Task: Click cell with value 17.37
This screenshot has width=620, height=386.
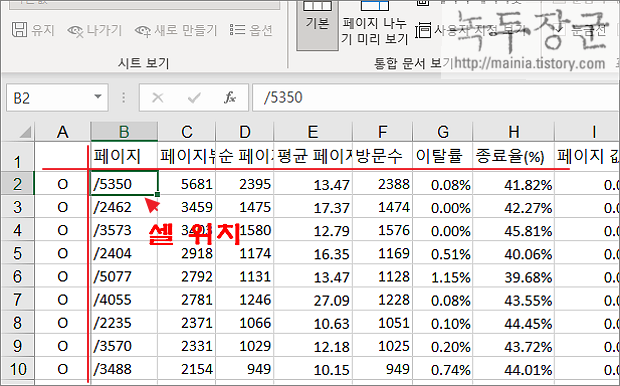Action: point(313,207)
